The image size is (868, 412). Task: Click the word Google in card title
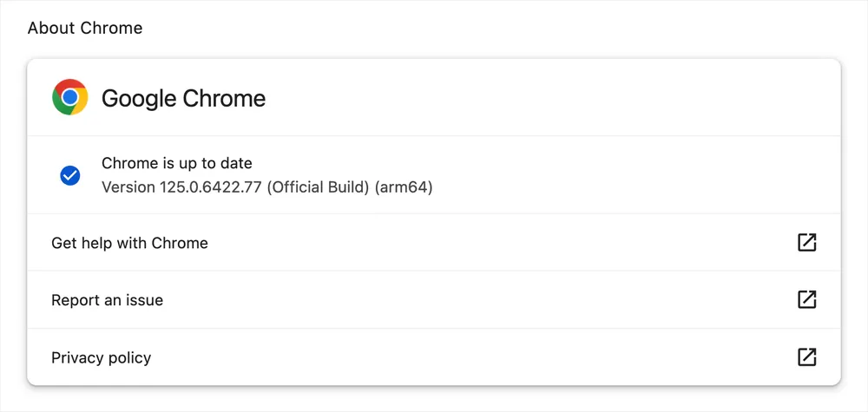click(139, 99)
